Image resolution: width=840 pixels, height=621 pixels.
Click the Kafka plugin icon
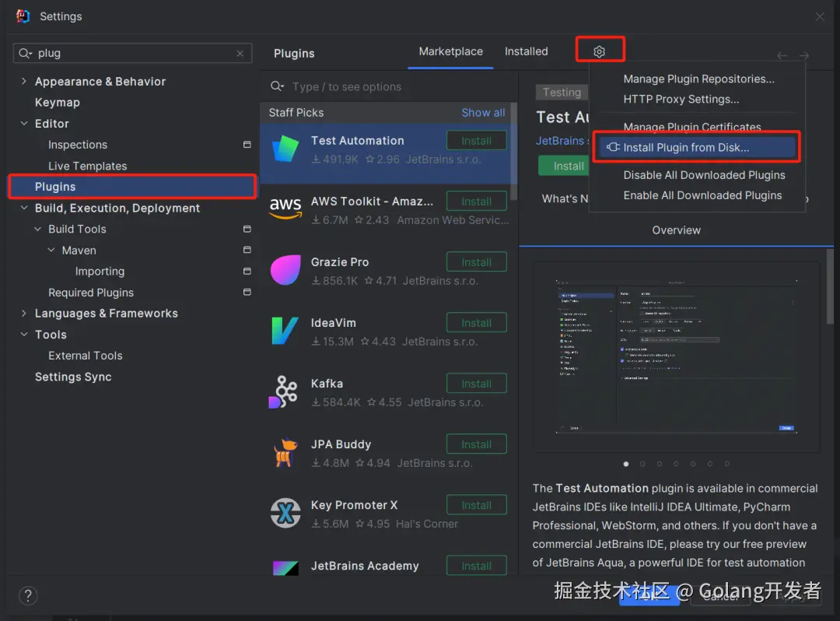click(284, 391)
